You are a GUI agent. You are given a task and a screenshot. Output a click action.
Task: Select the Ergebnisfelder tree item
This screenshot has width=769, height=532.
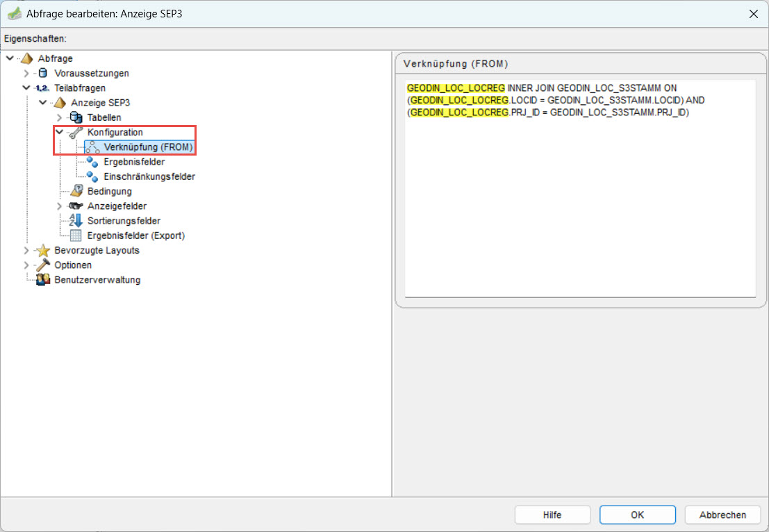coord(134,162)
